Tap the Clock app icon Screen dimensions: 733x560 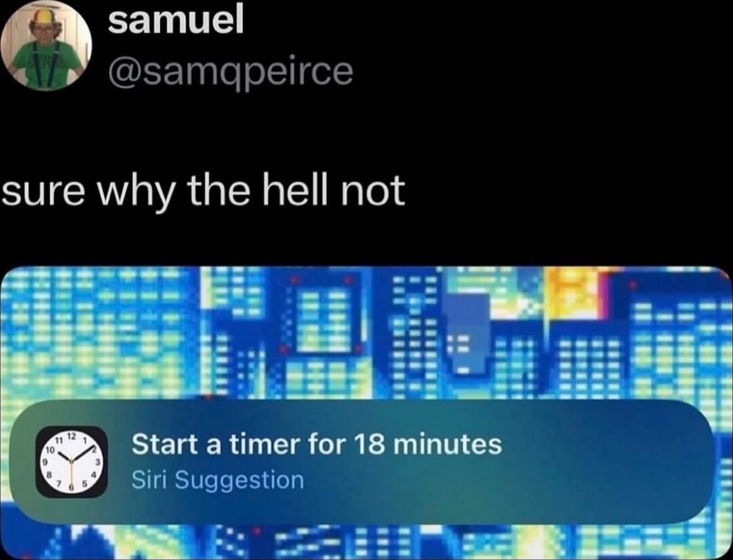click(71, 462)
